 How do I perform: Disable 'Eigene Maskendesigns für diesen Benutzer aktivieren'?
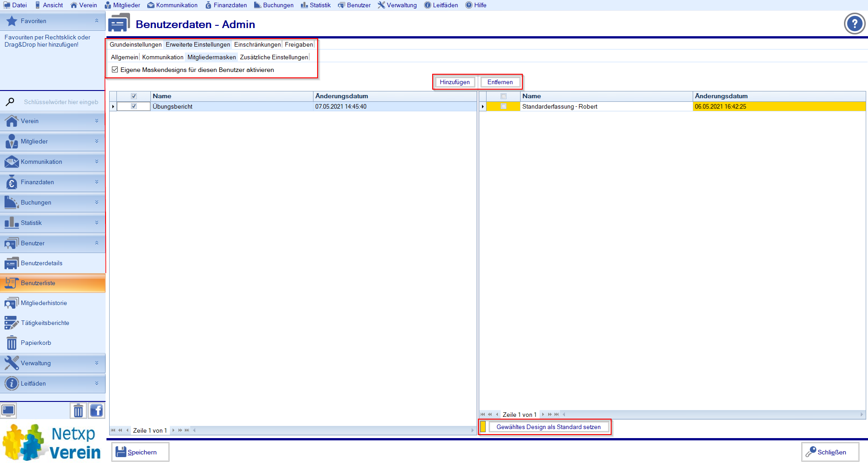(x=115, y=70)
